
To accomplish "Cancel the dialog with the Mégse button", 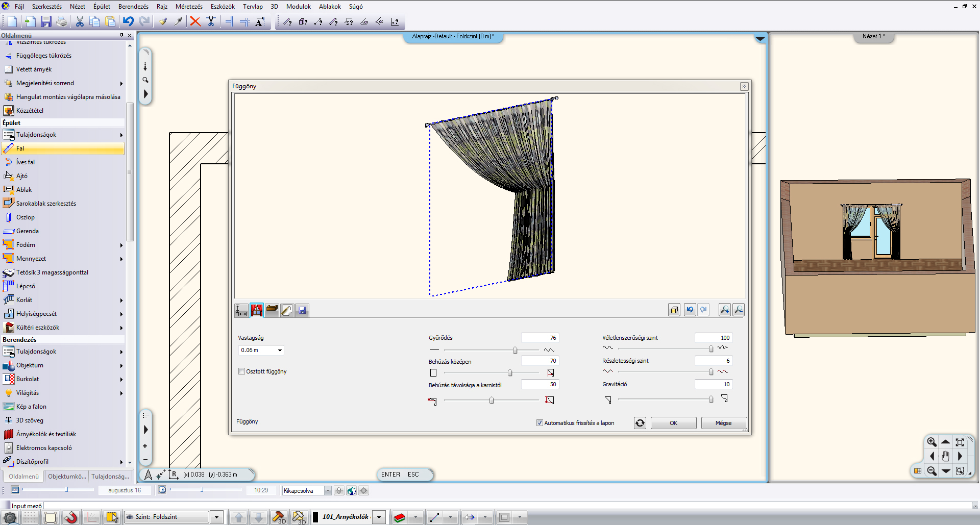I will point(723,423).
